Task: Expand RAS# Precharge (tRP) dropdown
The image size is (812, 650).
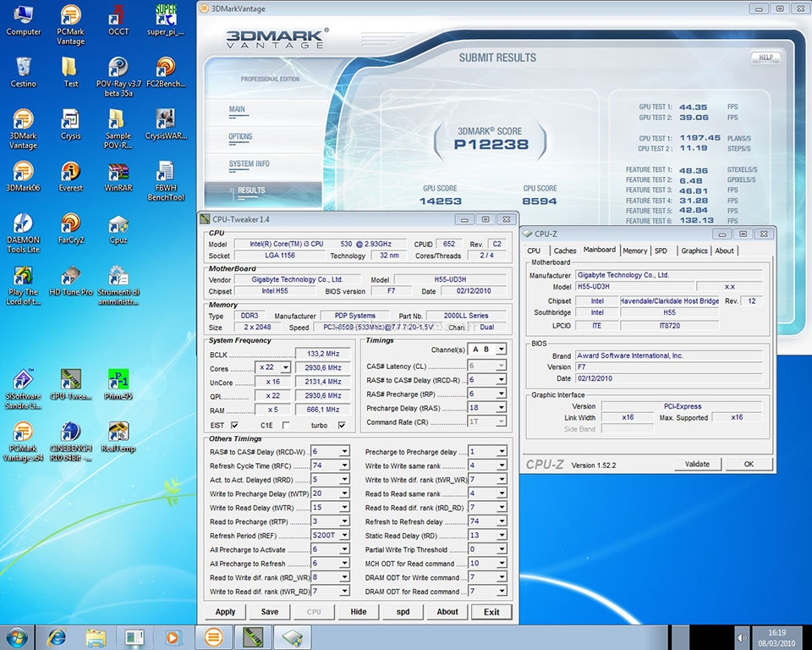Action: coord(501,394)
